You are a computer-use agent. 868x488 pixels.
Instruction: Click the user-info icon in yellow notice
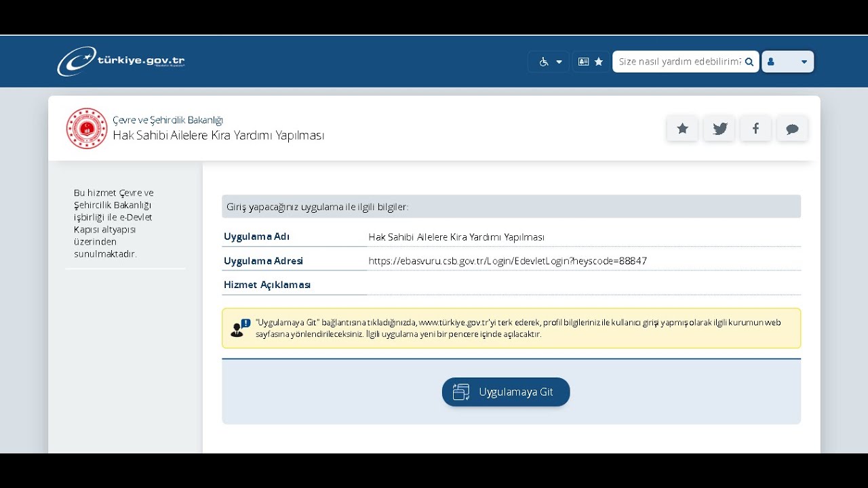pos(240,328)
